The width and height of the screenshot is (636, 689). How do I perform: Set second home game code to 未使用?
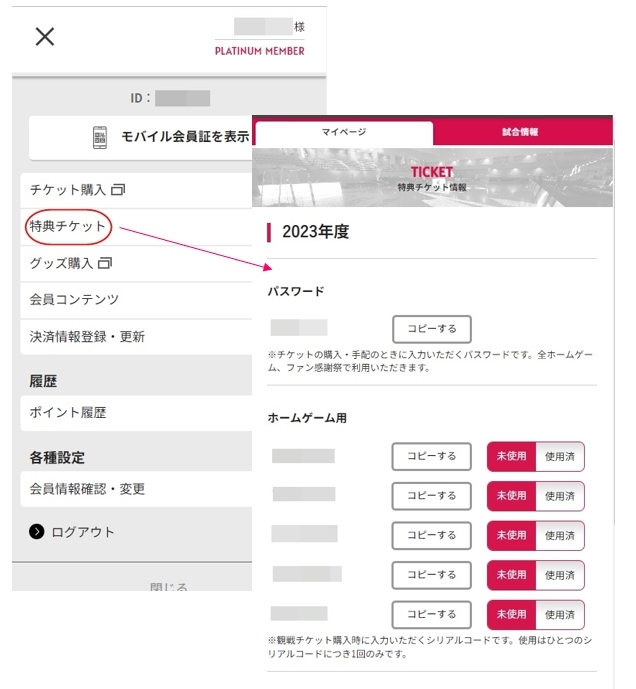tap(511, 496)
